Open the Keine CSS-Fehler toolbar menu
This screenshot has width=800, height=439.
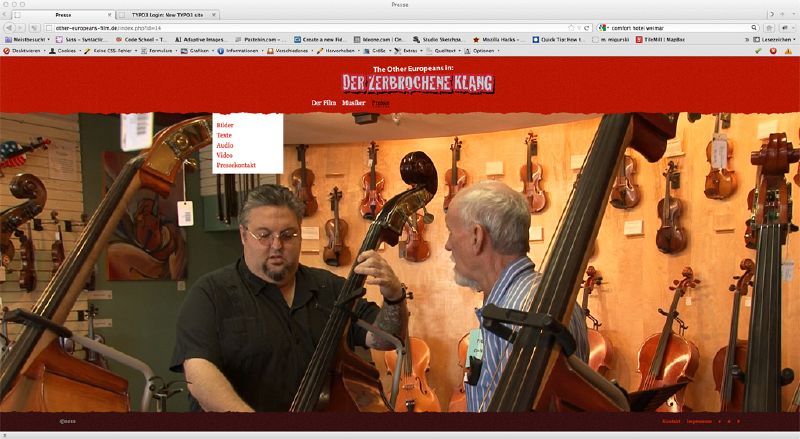pyautogui.click(x=110, y=51)
